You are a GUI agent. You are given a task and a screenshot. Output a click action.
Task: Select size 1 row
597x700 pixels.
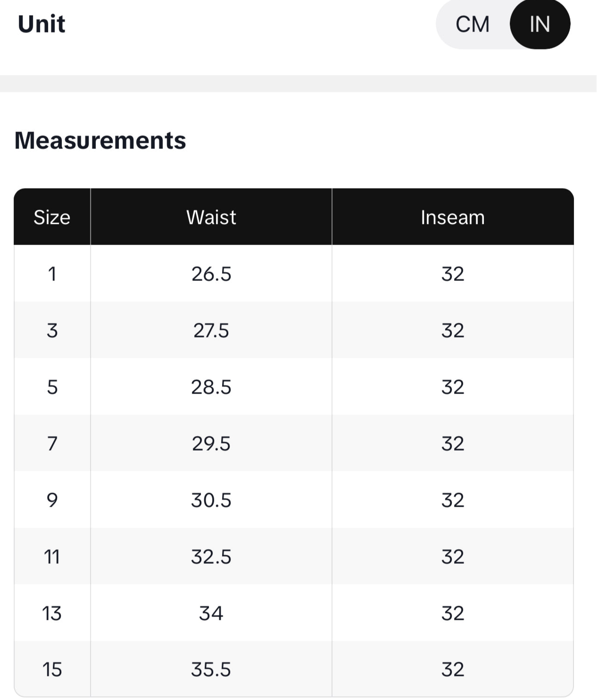pyautogui.click(x=52, y=274)
